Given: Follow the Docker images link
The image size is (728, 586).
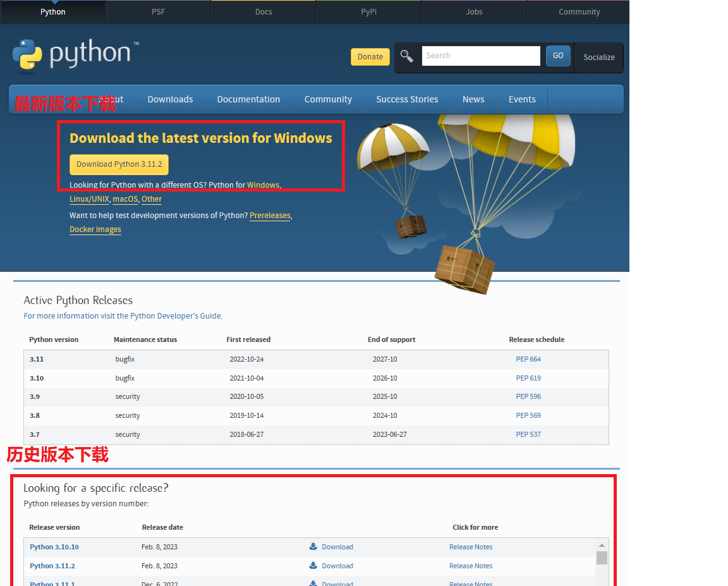Looking at the screenshot, I should tap(95, 229).
